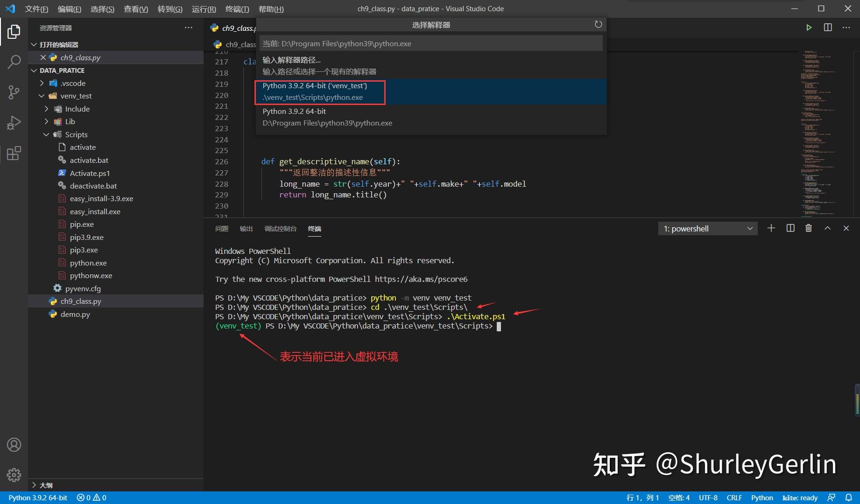
Task: Open the Source Control view
Action: (14, 92)
